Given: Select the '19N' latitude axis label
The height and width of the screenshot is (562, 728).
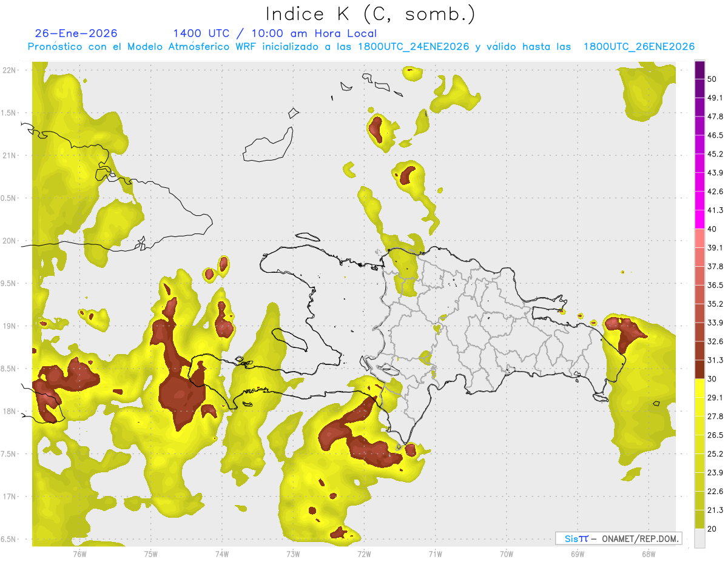Looking at the screenshot, I should coord(10,326).
